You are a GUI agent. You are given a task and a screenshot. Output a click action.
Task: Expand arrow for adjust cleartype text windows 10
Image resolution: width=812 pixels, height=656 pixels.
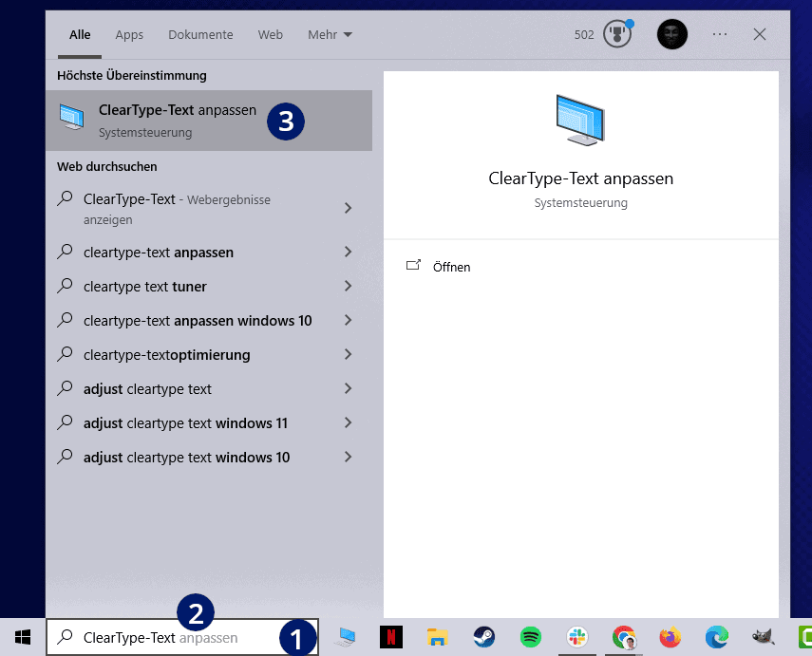pos(348,457)
